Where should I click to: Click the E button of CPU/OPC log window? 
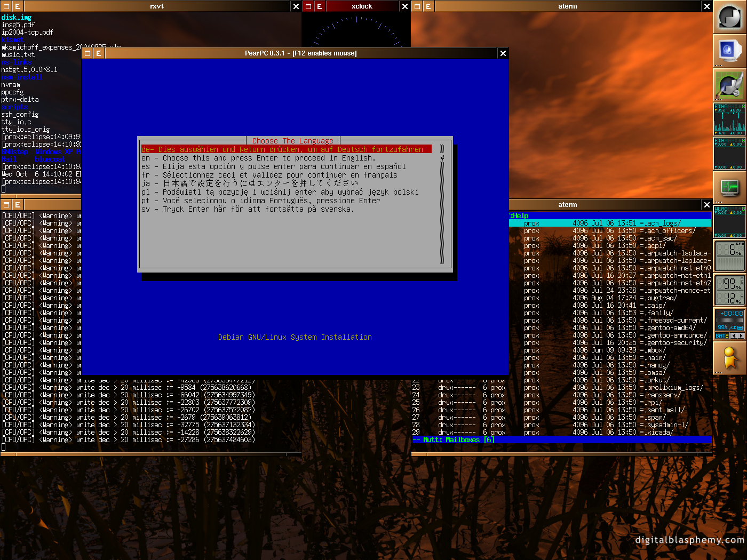18,205
